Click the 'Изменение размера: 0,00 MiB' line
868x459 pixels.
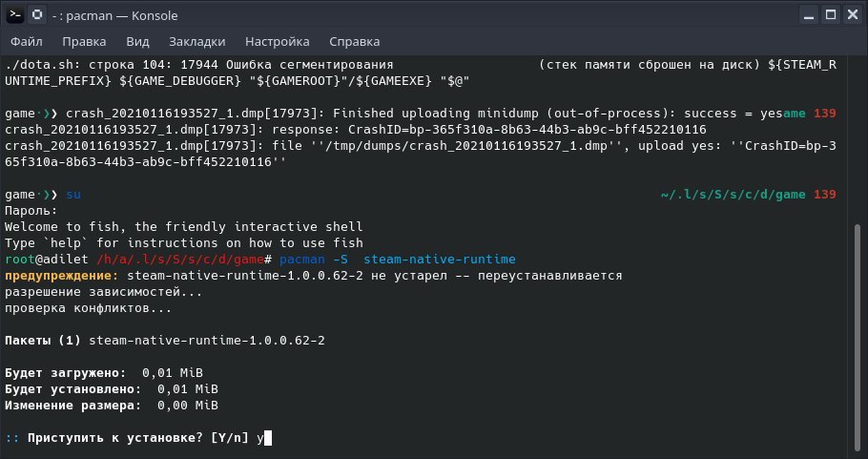coord(112,406)
